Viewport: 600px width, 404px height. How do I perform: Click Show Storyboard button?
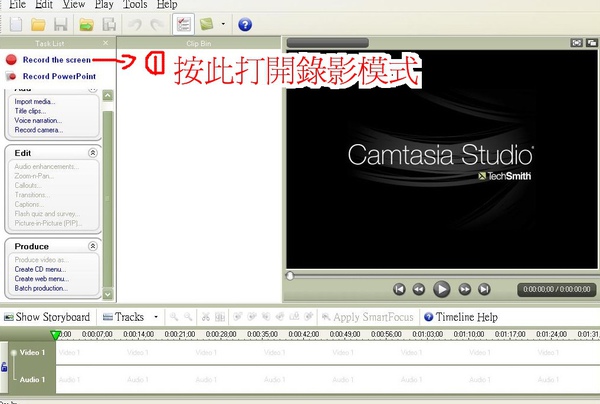pyautogui.click(x=47, y=317)
